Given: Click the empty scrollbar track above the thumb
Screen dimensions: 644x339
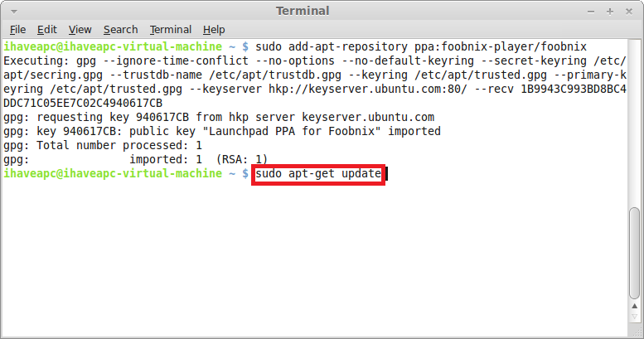Looking at the screenshot, I should 635,123.
